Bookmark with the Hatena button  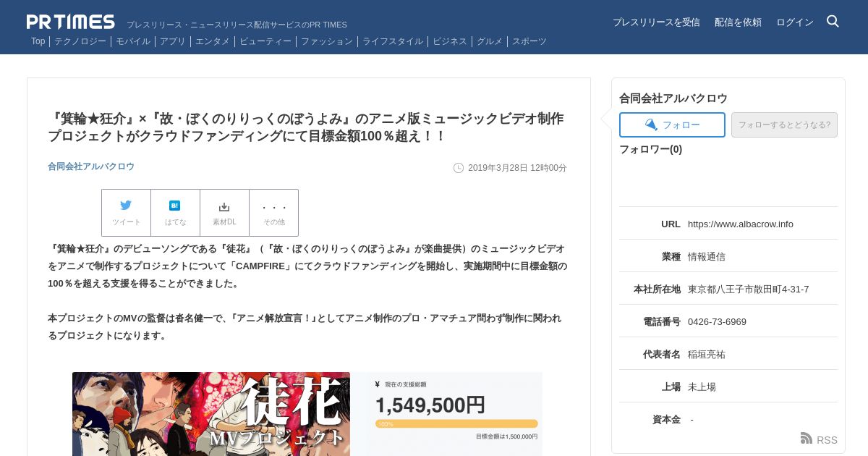point(175,213)
